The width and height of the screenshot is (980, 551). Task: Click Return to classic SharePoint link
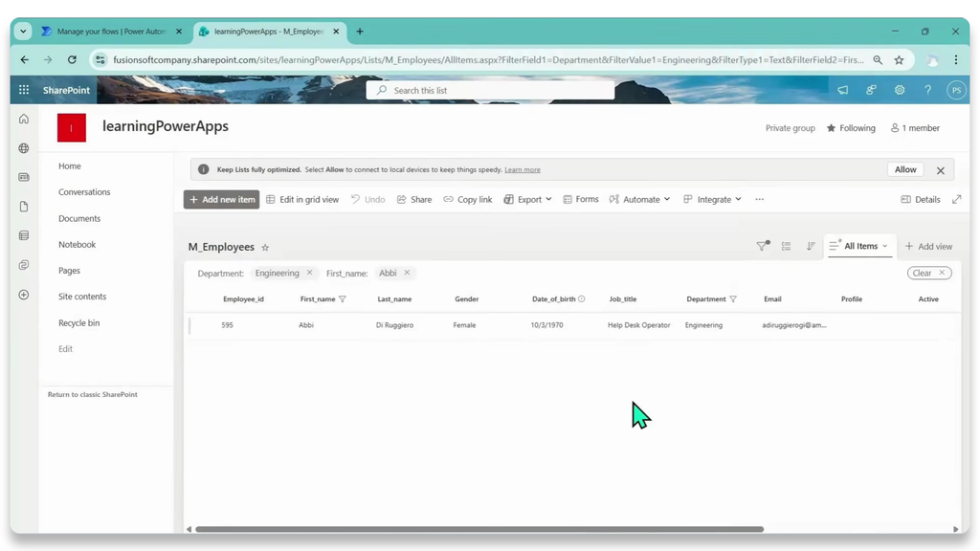[93, 395]
